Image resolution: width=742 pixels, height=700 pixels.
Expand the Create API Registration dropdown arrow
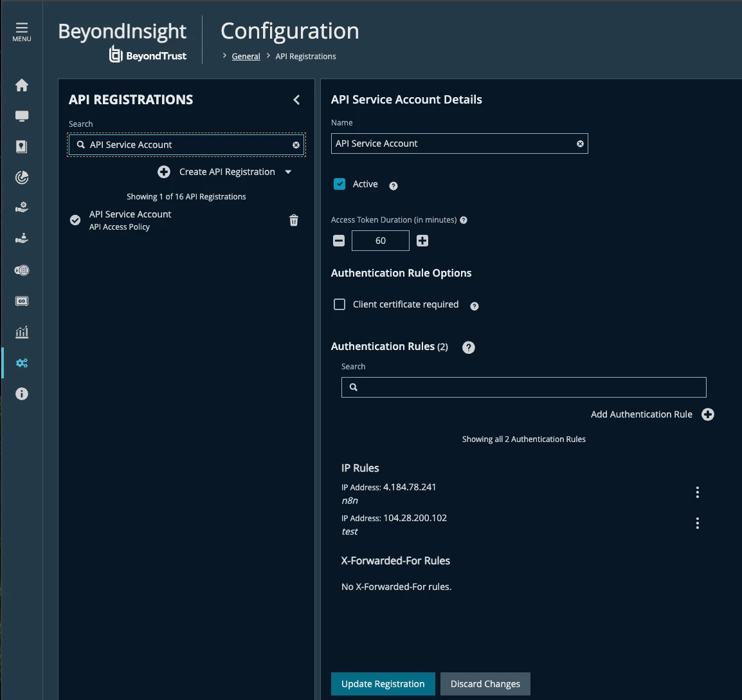[288, 172]
